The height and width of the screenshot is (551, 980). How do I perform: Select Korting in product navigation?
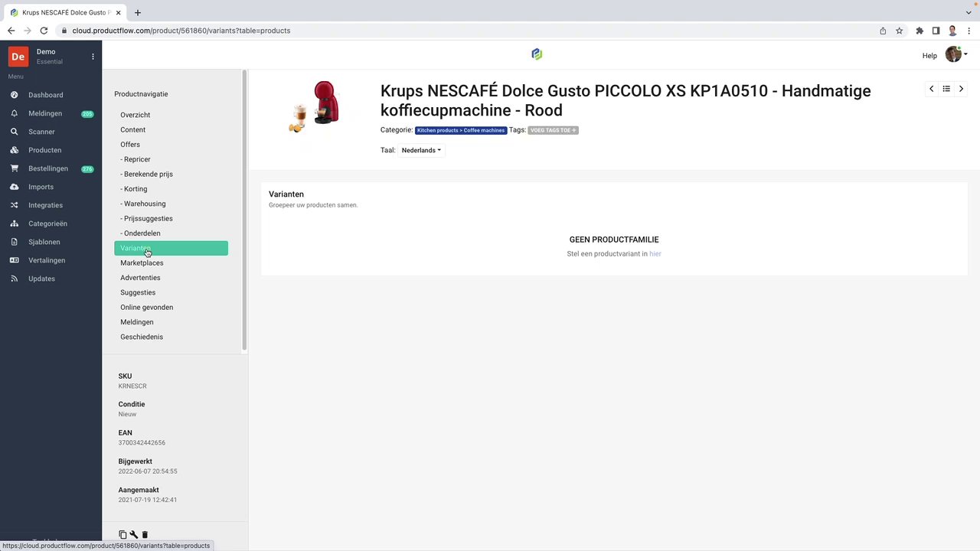(134, 189)
